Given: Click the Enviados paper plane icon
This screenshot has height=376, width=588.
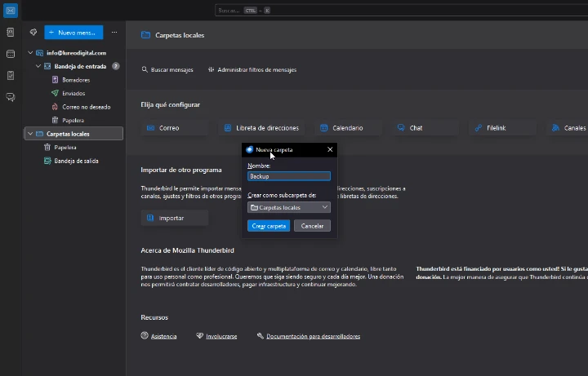Looking at the screenshot, I should coord(56,93).
